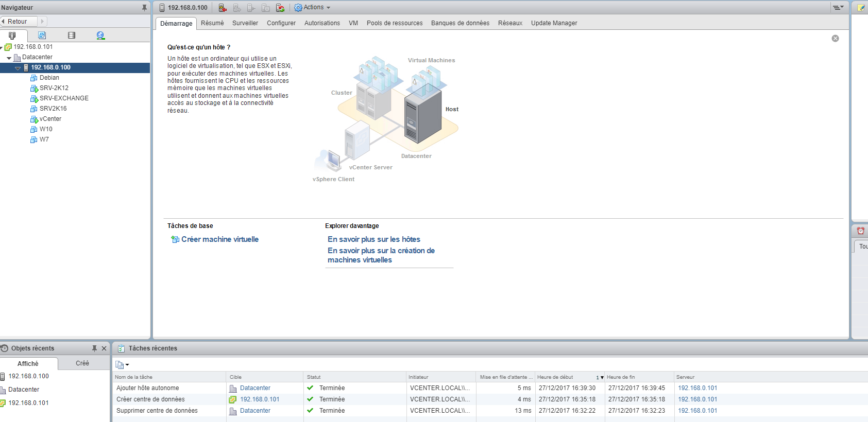Screen dimensions: 868x422
Task: Click the SRV-2K12 powered-on VM icon
Action: [x=34, y=88]
